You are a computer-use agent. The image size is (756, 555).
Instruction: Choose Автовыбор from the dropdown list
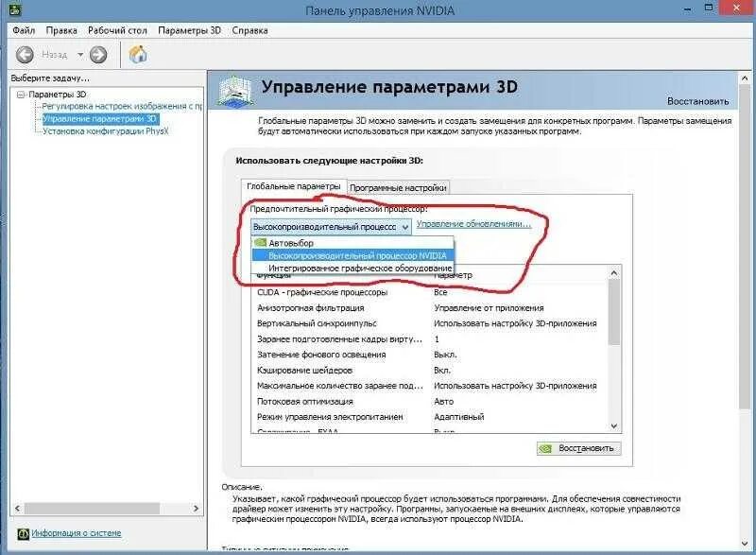[352, 243]
